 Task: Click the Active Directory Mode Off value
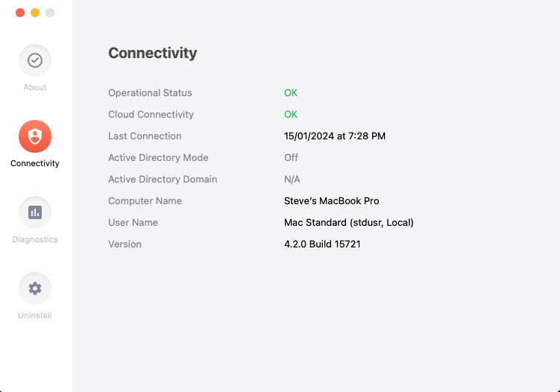tap(291, 158)
